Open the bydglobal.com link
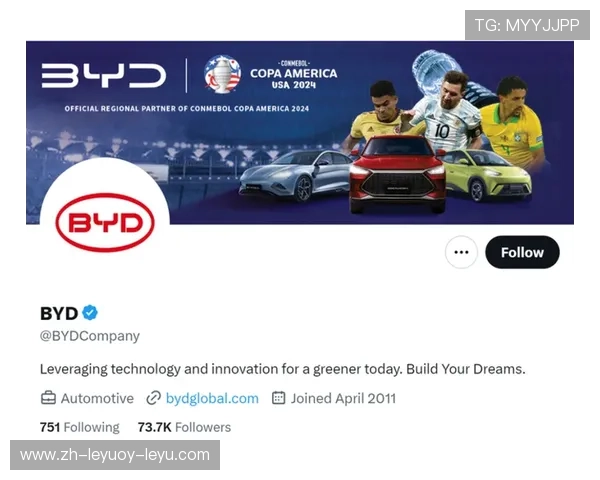This screenshot has height=480, width=600. (x=212, y=398)
